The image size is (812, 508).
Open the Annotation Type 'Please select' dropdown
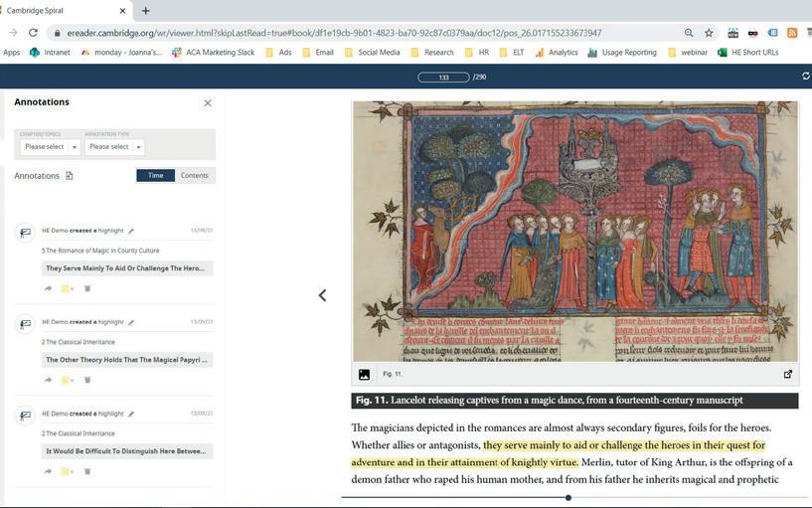pos(114,147)
